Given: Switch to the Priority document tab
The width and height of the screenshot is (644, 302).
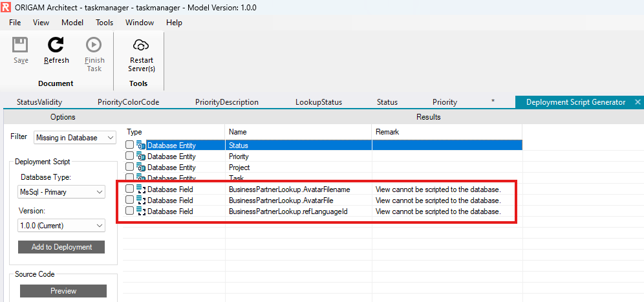Looking at the screenshot, I should coord(445,102).
